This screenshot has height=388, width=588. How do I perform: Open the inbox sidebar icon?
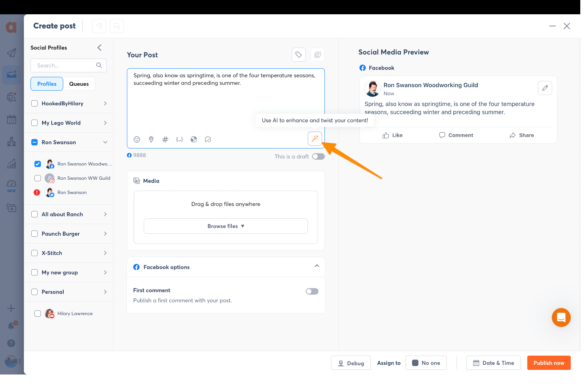click(x=12, y=74)
